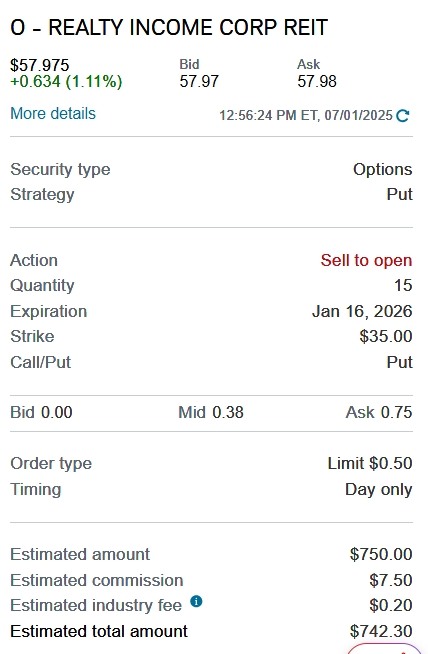Select the Options security type value

pyautogui.click(x=383, y=169)
